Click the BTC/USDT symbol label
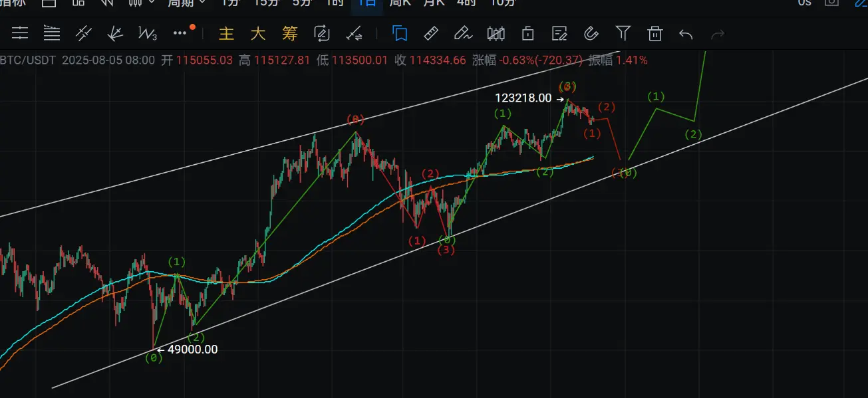Viewport: 868px width, 398px height. [x=27, y=60]
